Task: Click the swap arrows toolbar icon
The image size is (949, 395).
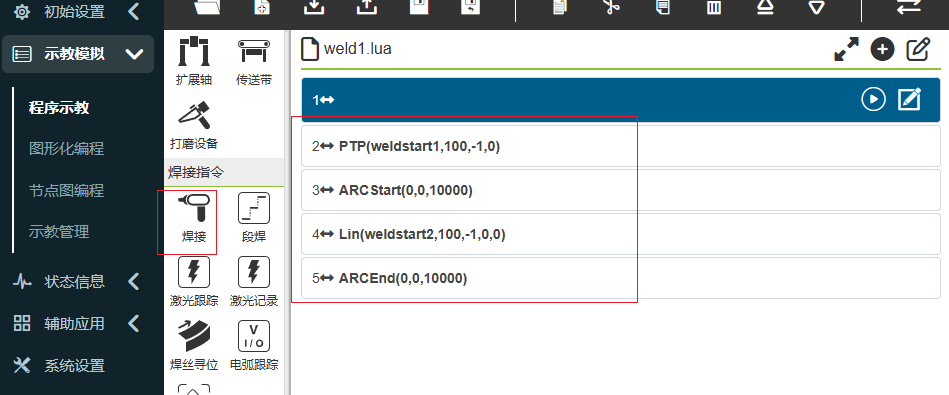Action: pyautogui.click(x=908, y=6)
